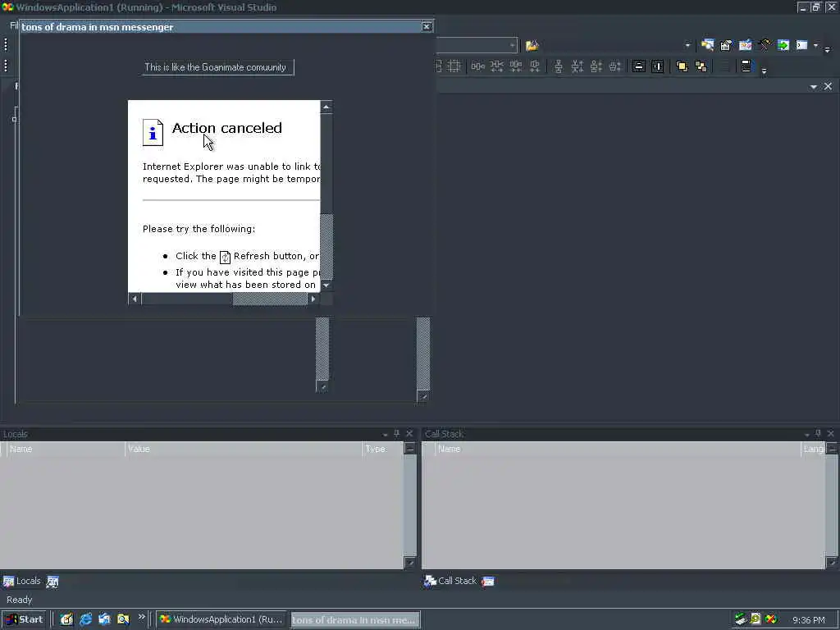Viewport: 840px width, 630px height.
Task: Decrease vertical spacing between controls
Action: (596, 66)
